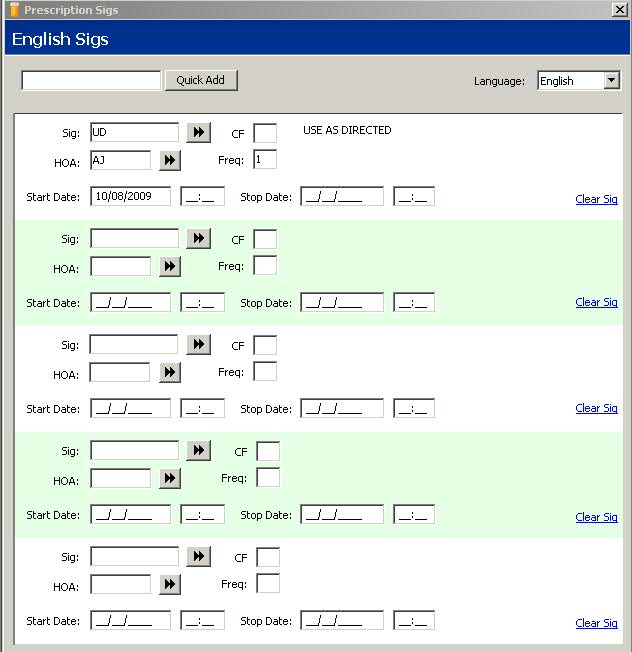Click the first section's CF box
The image size is (632, 652).
click(265, 133)
